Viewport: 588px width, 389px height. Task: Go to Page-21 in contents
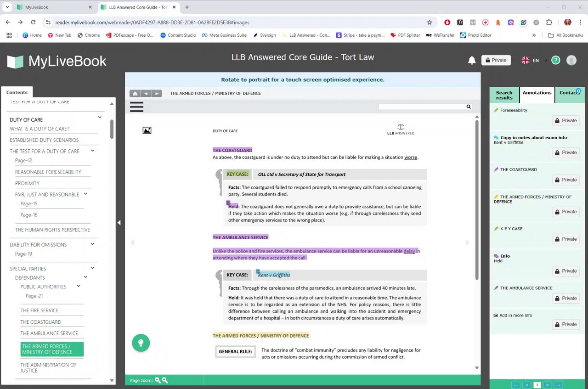(x=34, y=296)
